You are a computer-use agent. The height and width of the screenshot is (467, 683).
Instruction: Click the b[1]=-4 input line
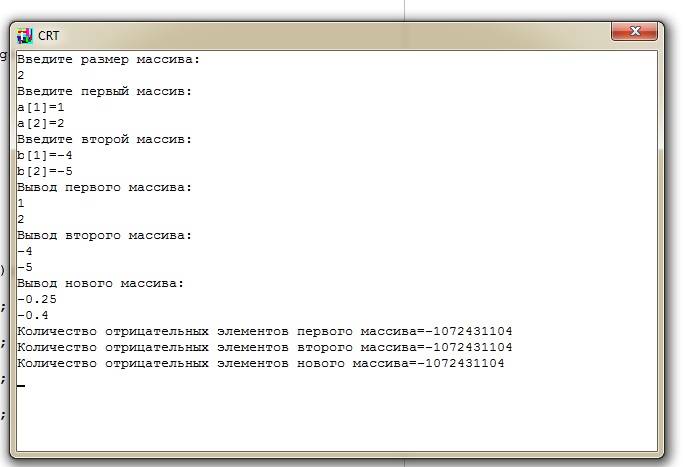[x=44, y=155]
